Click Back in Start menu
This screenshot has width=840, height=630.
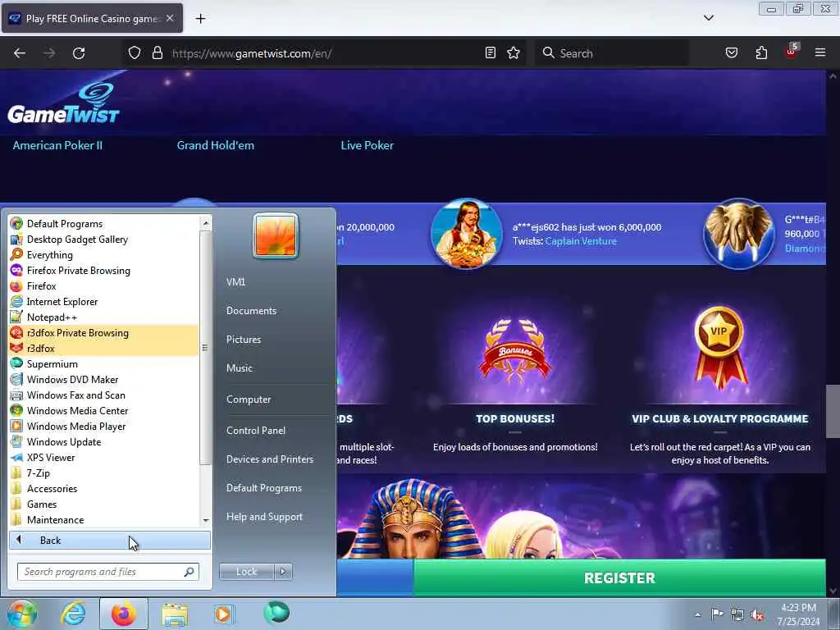(x=109, y=540)
